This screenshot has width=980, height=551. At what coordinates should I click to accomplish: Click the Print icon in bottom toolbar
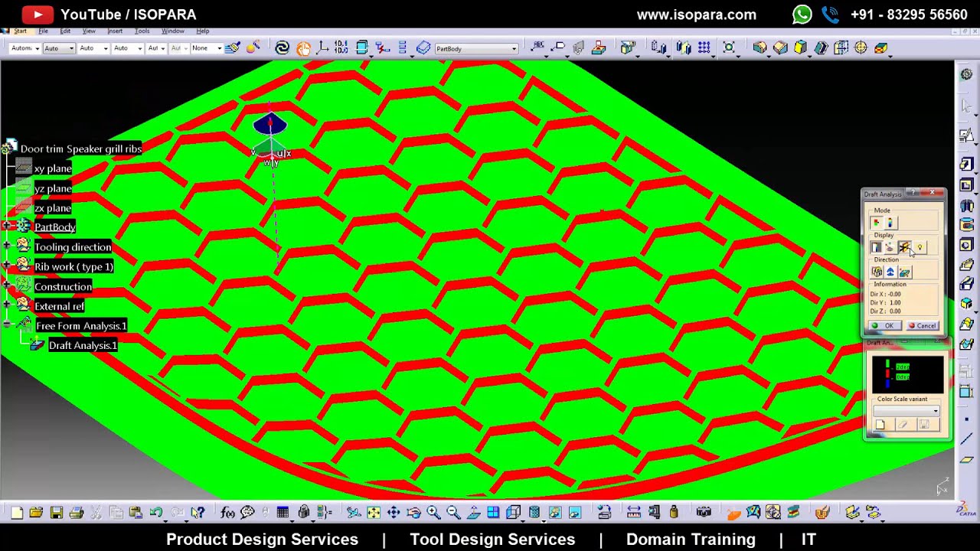point(76,513)
